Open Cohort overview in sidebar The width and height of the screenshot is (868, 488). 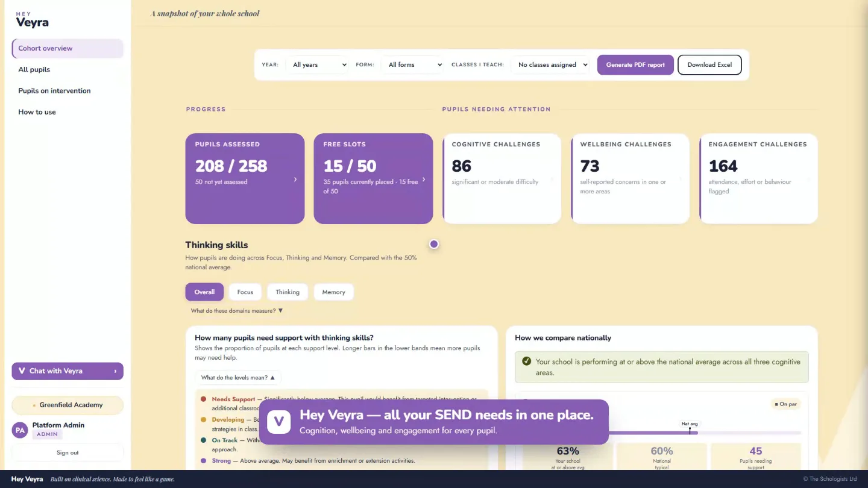(68, 48)
